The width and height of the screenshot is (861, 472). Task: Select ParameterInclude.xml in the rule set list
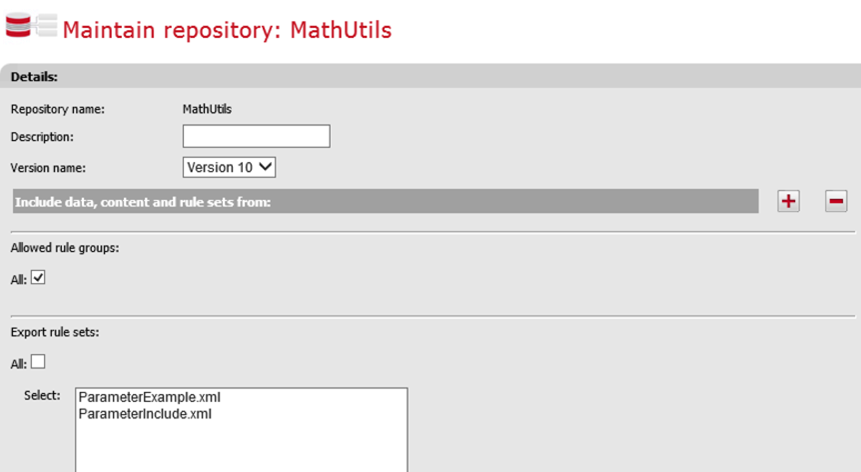tap(144, 413)
